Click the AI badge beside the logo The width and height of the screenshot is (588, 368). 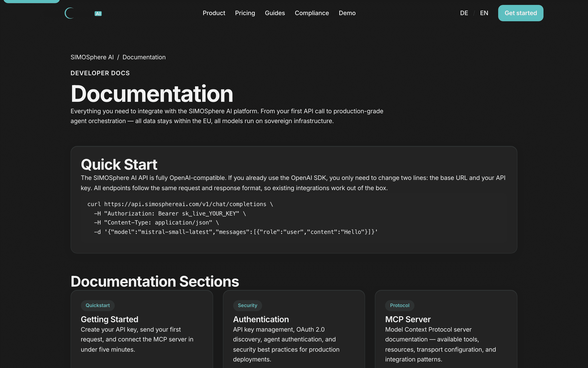pos(98,14)
